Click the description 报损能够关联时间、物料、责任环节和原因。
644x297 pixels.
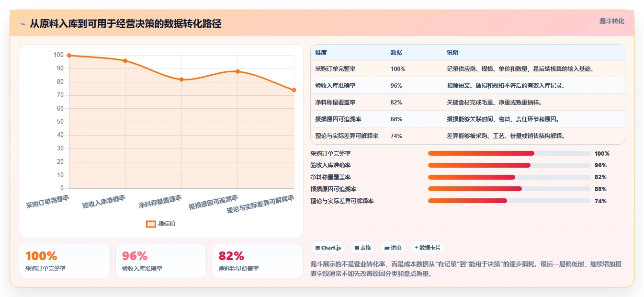point(503,119)
